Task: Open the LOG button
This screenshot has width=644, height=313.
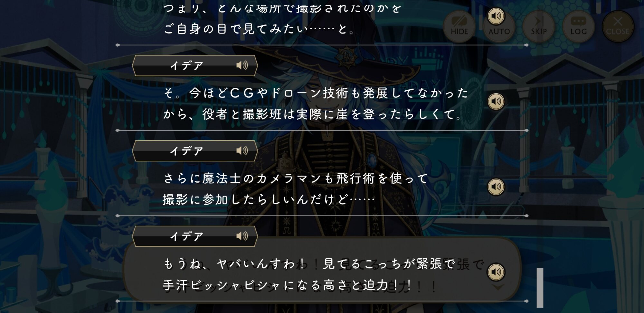Action: (x=578, y=26)
